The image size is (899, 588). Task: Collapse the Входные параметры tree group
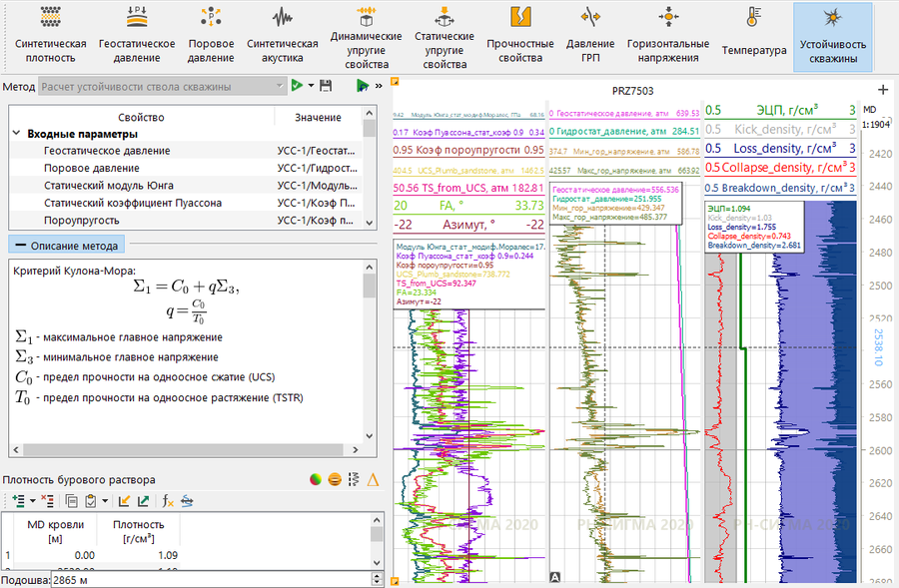[17, 134]
